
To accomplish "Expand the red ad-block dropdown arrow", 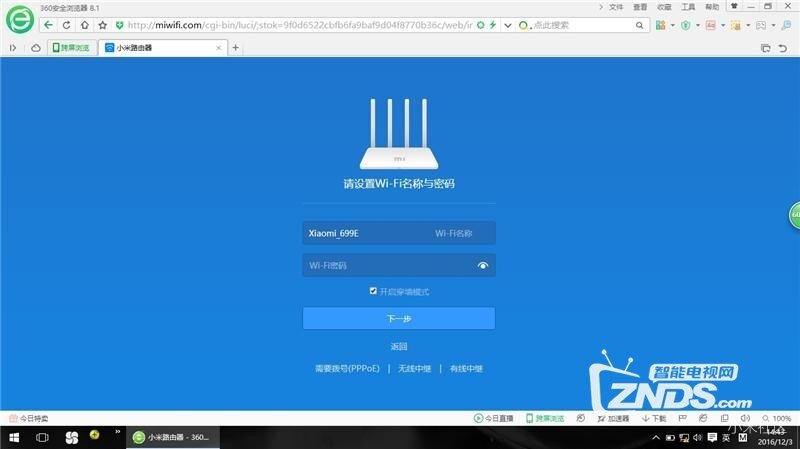I will click(x=722, y=25).
